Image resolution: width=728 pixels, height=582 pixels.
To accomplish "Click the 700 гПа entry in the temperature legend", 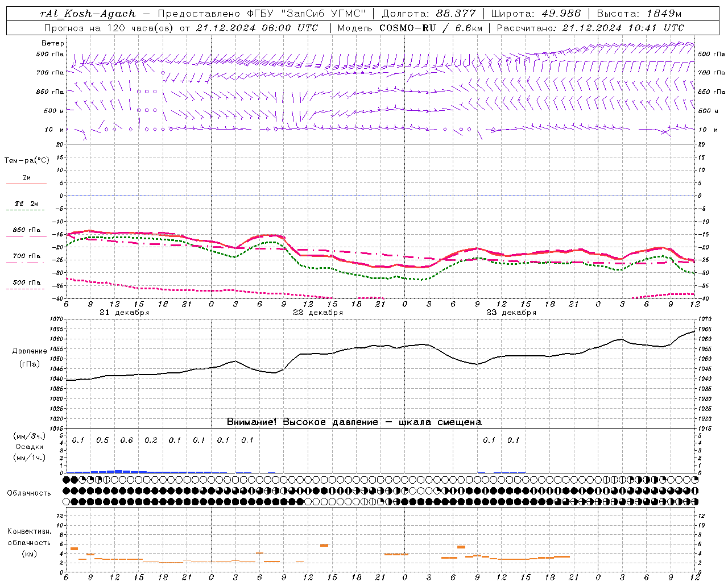I will pyautogui.click(x=27, y=256).
